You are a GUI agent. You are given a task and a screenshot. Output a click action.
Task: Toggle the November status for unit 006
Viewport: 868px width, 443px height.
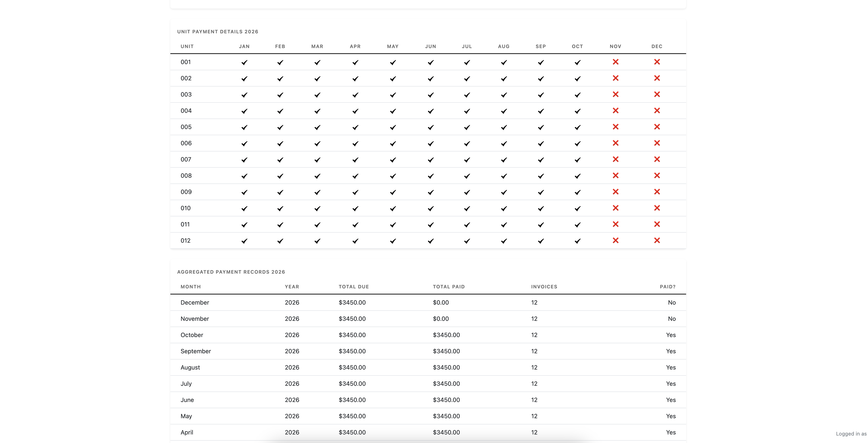(616, 143)
